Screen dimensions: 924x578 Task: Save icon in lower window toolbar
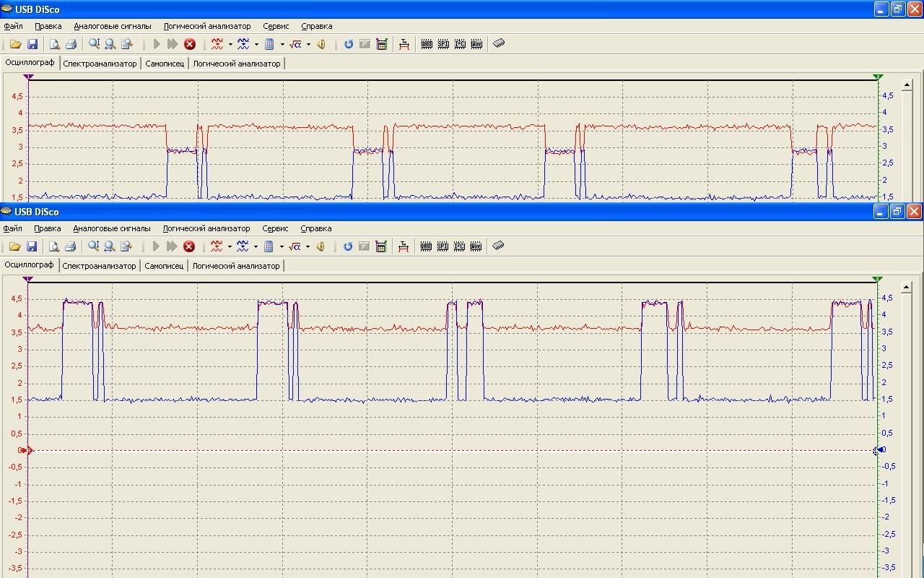point(32,246)
